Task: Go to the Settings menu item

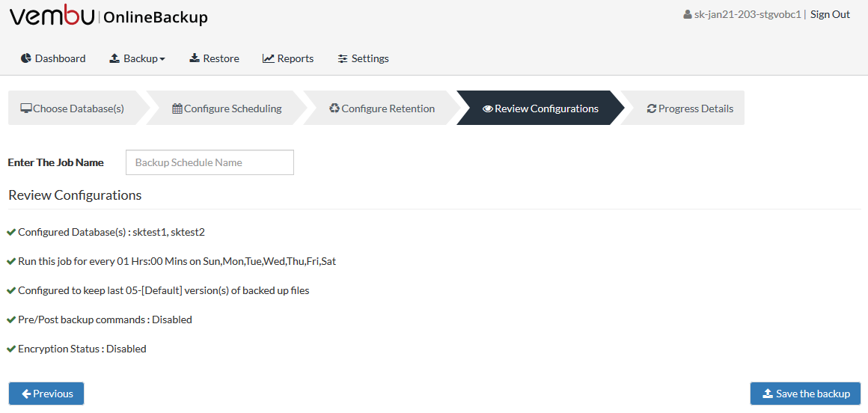Action: [x=363, y=58]
